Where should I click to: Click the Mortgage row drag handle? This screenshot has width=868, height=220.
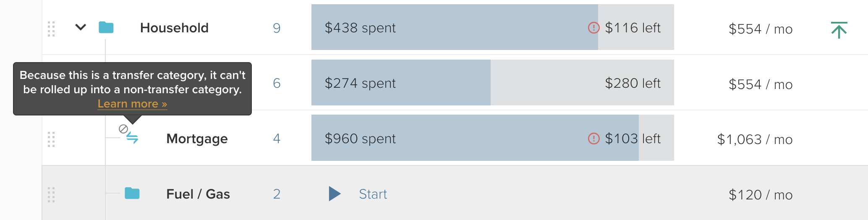pos(51,139)
